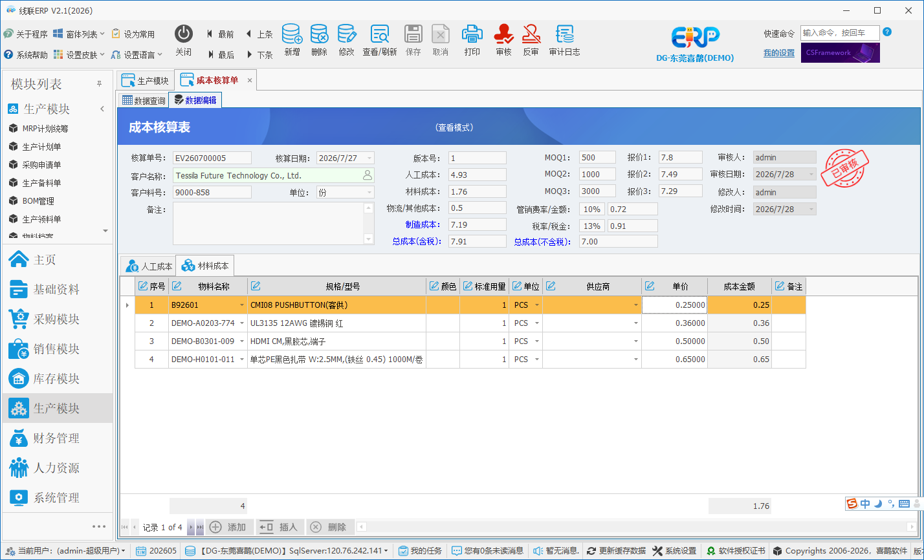Click the 快速命令 input field
This screenshot has height=560, width=924.
[840, 33]
